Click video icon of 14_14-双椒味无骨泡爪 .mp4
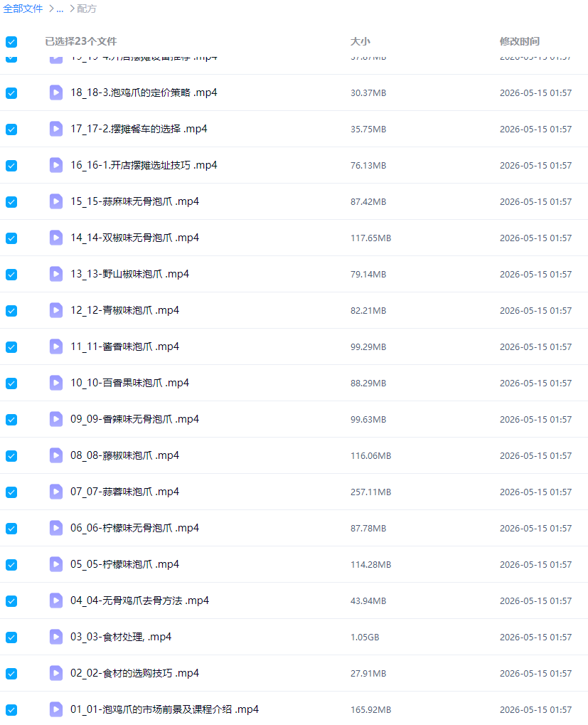 [x=56, y=238]
